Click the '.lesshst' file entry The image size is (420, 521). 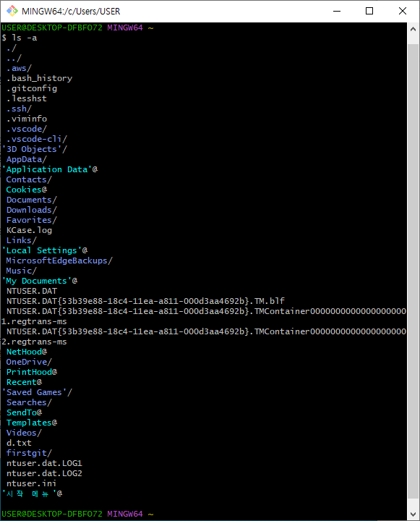click(27, 98)
